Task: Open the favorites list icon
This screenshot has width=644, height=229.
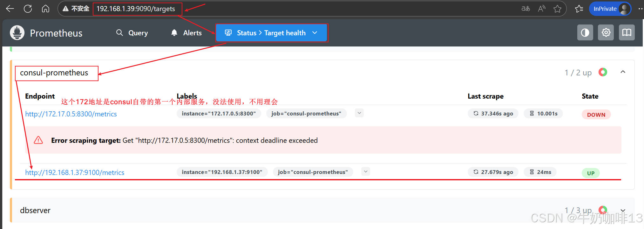Action: (579, 9)
